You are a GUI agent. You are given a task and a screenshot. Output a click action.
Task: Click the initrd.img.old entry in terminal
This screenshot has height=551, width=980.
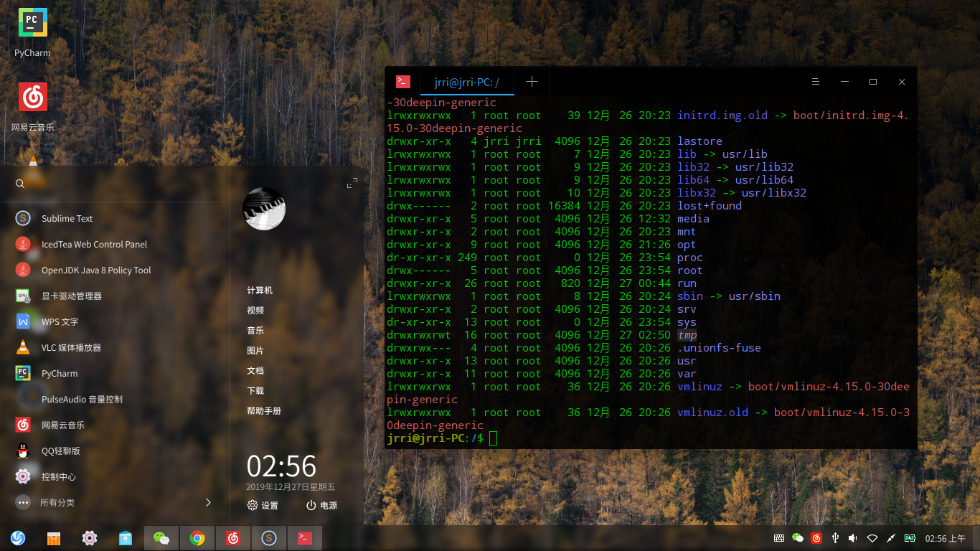tap(722, 116)
